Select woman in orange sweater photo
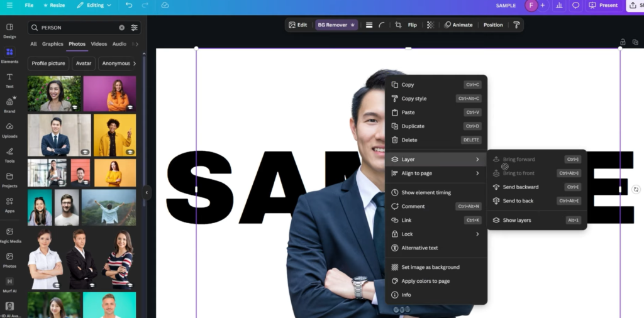The image size is (644, 318). [x=109, y=94]
